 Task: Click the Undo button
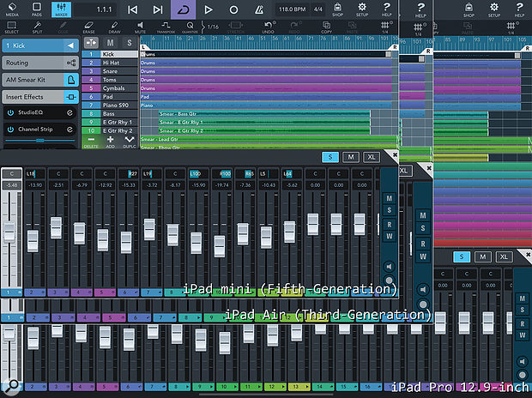[x=269, y=27]
